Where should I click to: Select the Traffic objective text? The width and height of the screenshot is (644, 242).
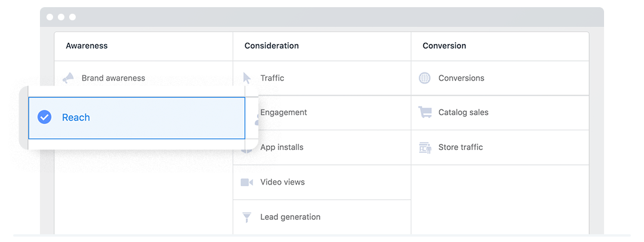273,78
